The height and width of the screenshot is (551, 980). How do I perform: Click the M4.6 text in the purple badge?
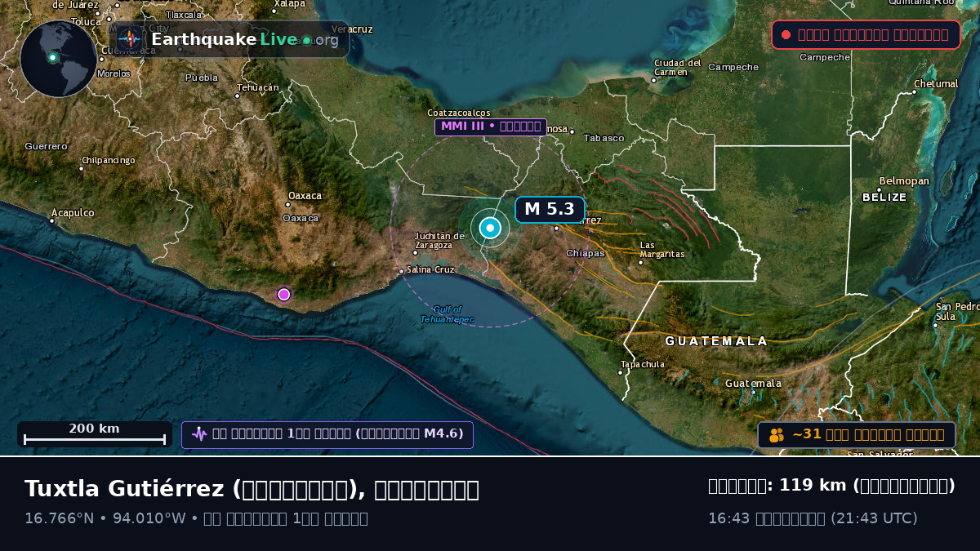pos(443,433)
